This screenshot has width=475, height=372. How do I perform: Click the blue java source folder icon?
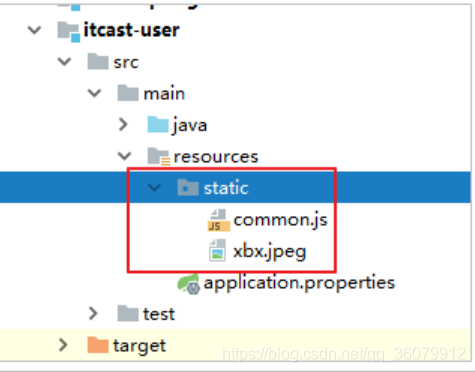click(158, 125)
